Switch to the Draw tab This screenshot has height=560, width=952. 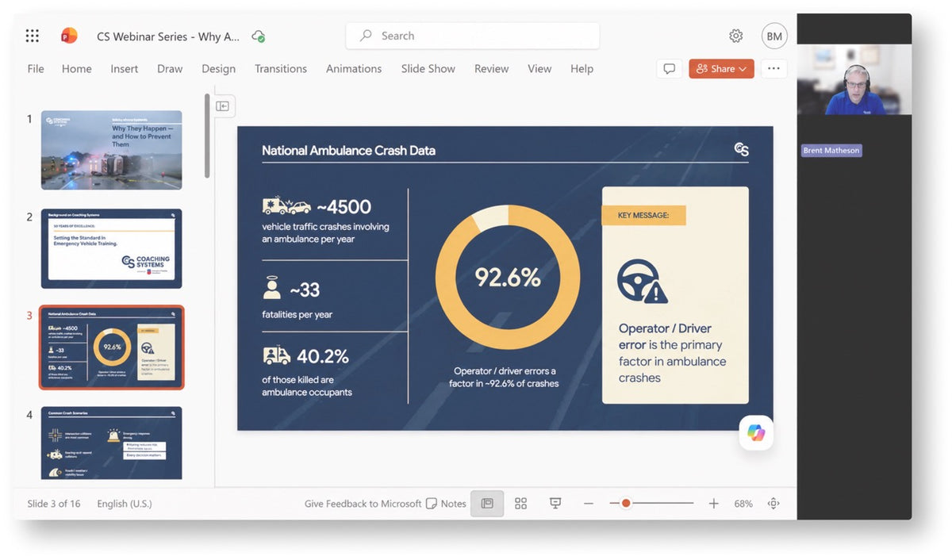coord(170,69)
